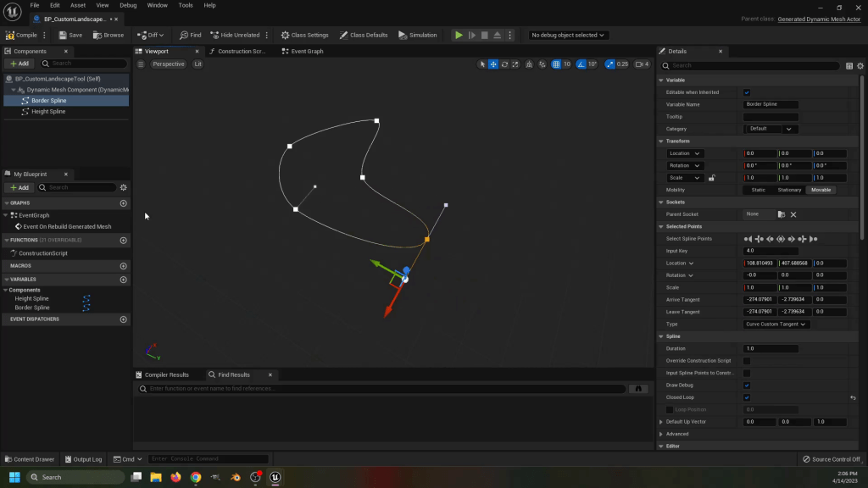This screenshot has width=868, height=488.
Task: Click the Compile blueprint icon
Action: (x=10, y=35)
